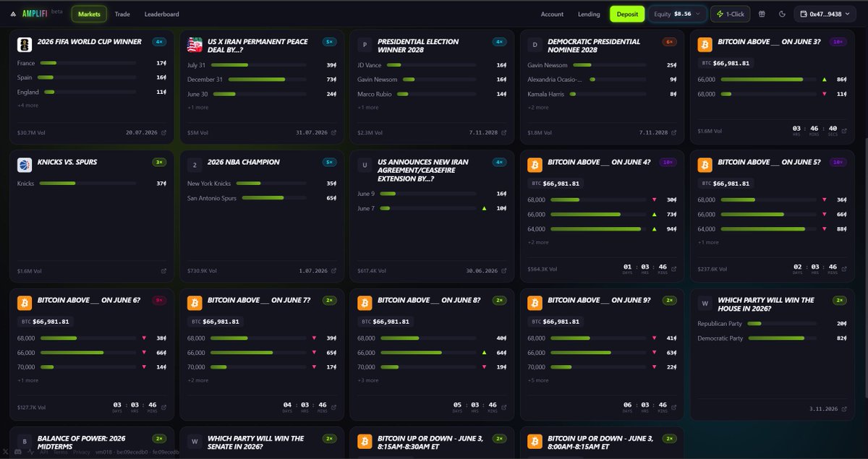Select the New York Knicks 35¢ outcome
Viewport: 868px width, 459px height.
262,184
